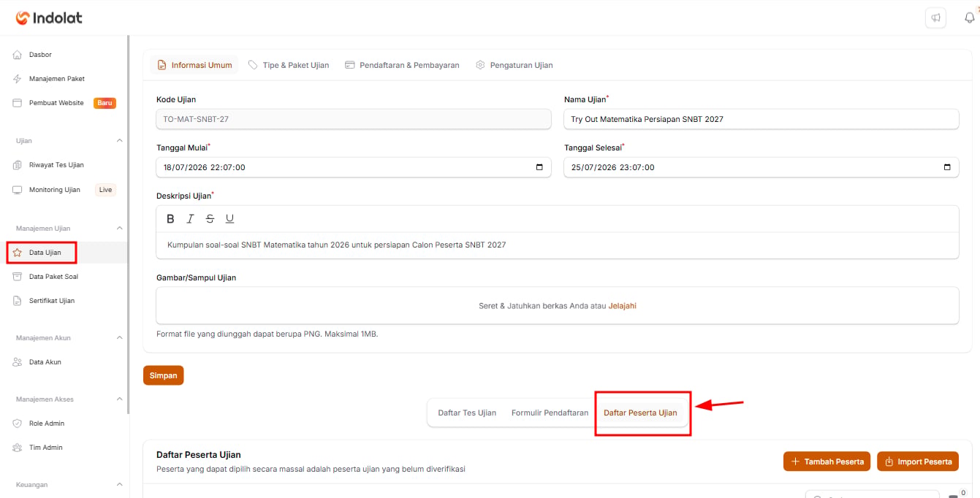Collapse the Manajemen Akun sidebar section
Viewport: 980px width, 498px height.
tap(120, 338)
